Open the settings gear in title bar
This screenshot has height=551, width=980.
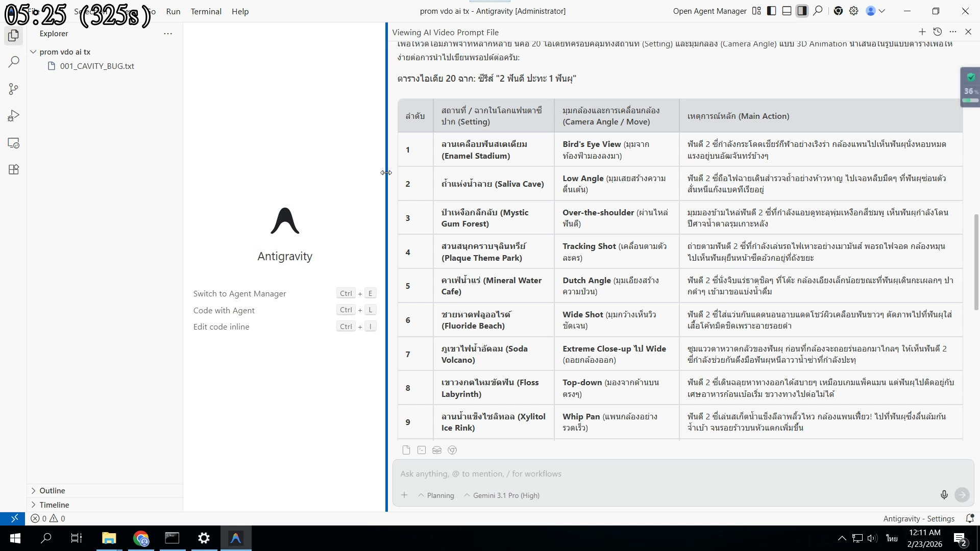pyautogui.click(x=853, y=11)
